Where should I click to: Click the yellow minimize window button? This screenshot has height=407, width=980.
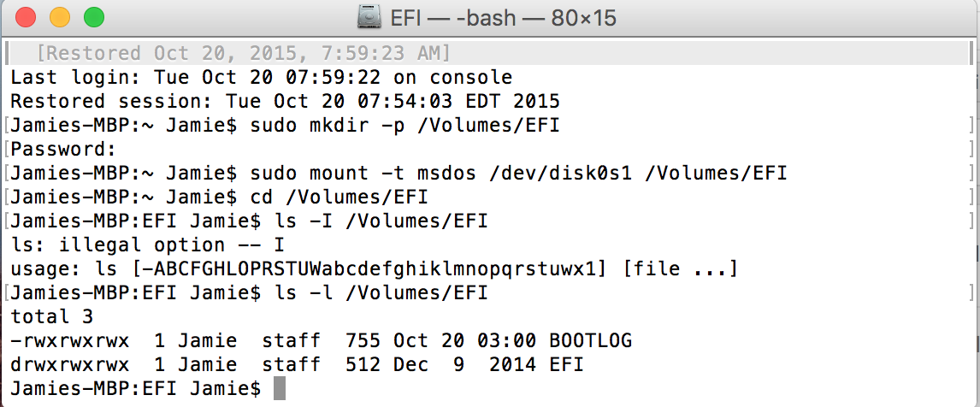coord(59,17)
